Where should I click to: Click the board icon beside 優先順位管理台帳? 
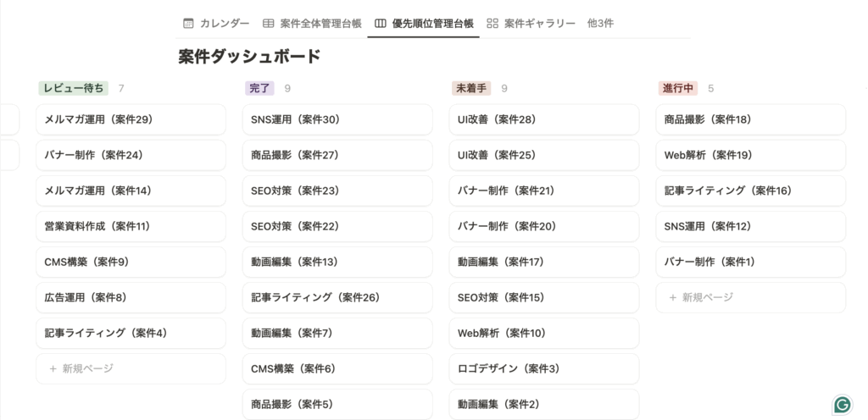click(381, 23)
